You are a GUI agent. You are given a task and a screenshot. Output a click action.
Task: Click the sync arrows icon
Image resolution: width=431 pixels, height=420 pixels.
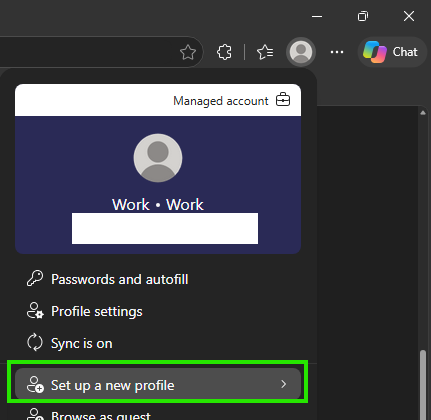point(35,343)
